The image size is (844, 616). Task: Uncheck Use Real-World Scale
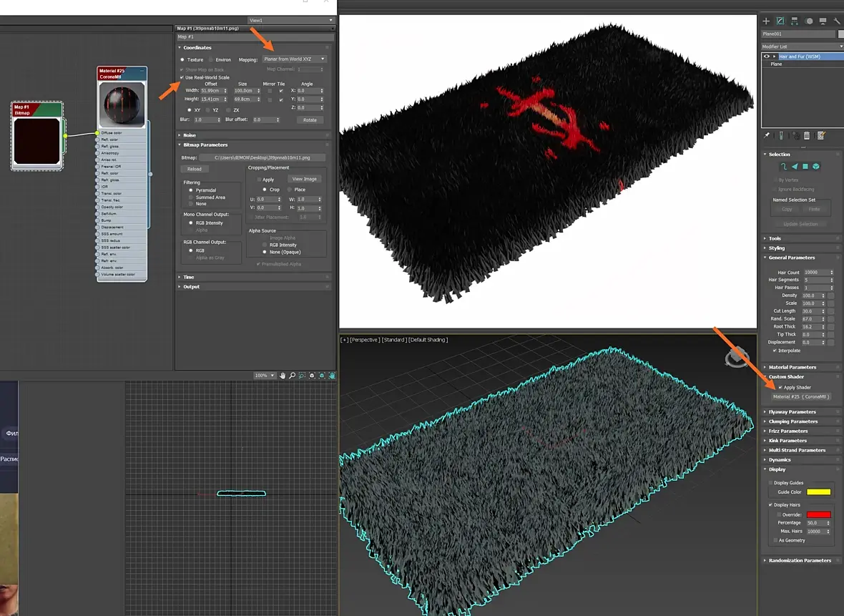[x=182, y=77]
